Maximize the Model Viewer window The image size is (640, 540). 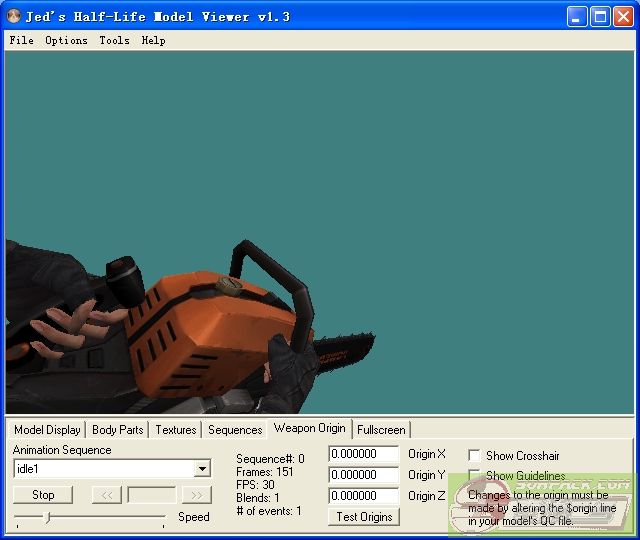click(600, 16)
